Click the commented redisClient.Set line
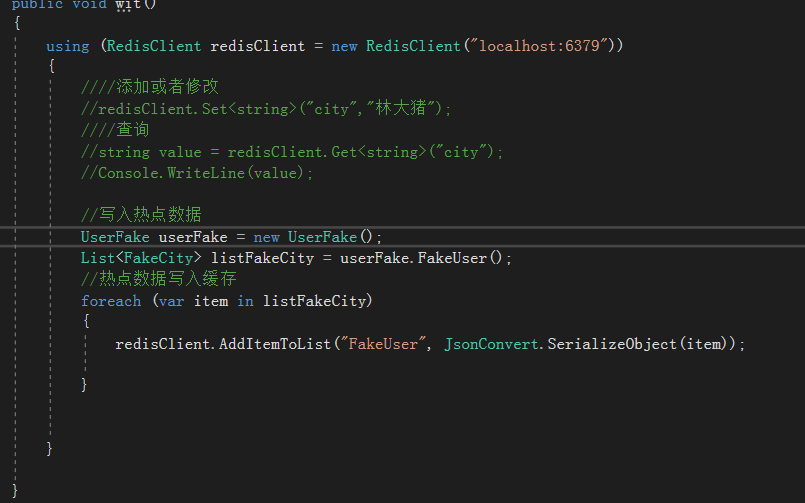 pyautogui.click(x=267, y=108)
